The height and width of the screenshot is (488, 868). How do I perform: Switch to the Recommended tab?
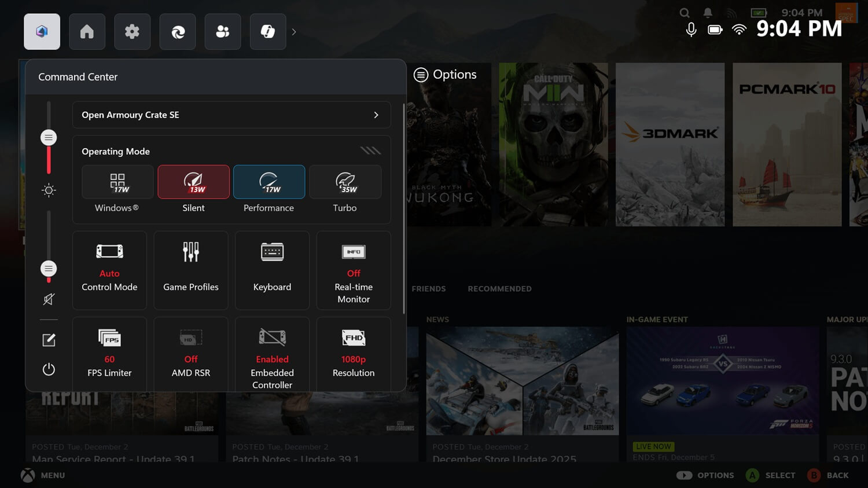point(499,289)
